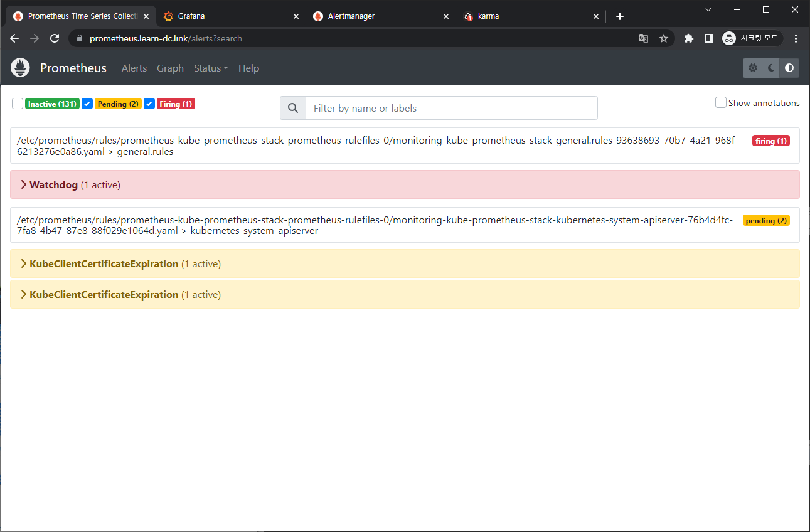Open browser extensions puzzle icon
The height and width of the screenshot is (532, 810).
pyautogui.click(x=689, y=38)
